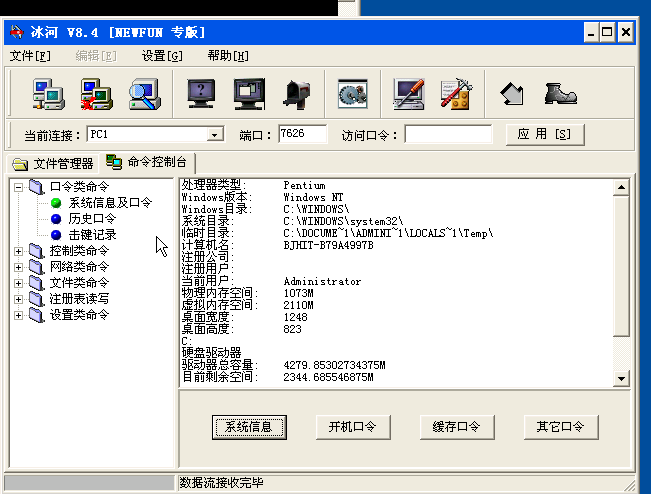The height and width of the screenshot is (494, 651).
Task: Click the green bullet beside 系统信息及口令
Action: click(x=56, y=203)
